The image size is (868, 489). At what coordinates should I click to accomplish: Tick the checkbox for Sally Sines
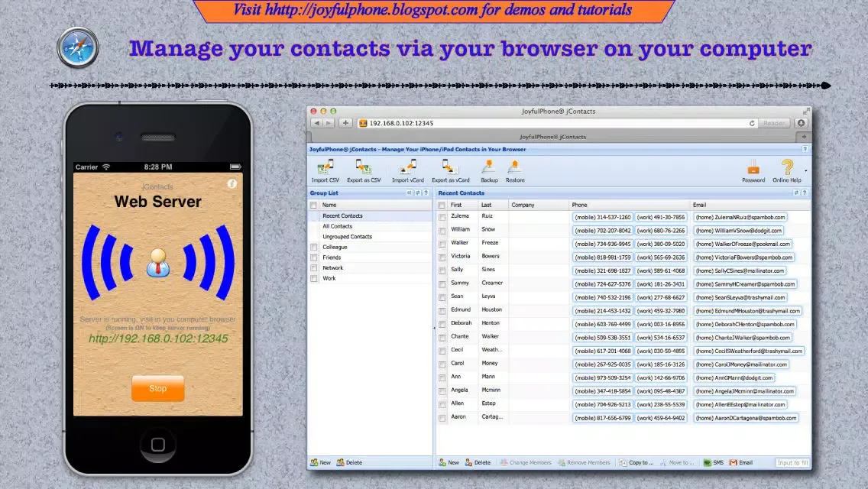(x=442, y=270)
